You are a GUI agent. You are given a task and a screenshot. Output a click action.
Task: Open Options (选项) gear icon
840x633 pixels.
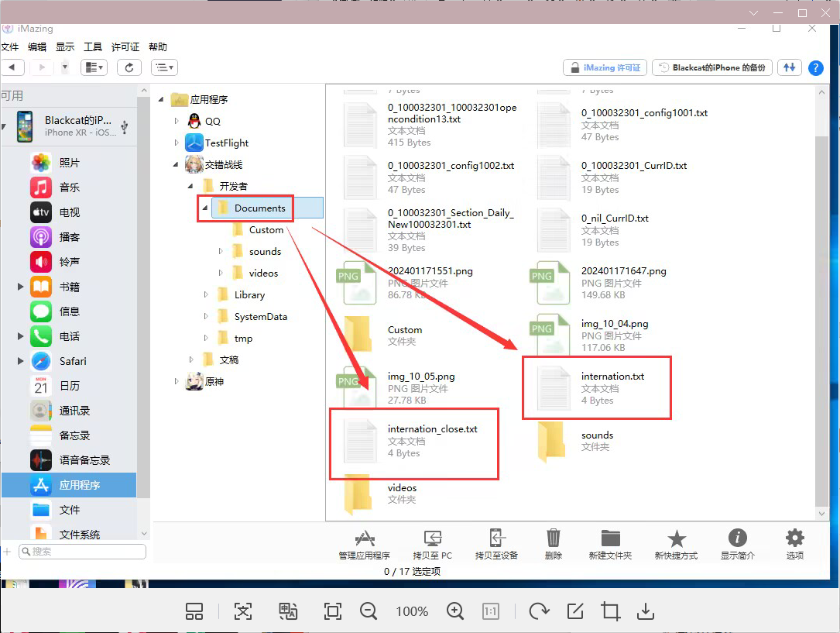[x=795, y=538]
